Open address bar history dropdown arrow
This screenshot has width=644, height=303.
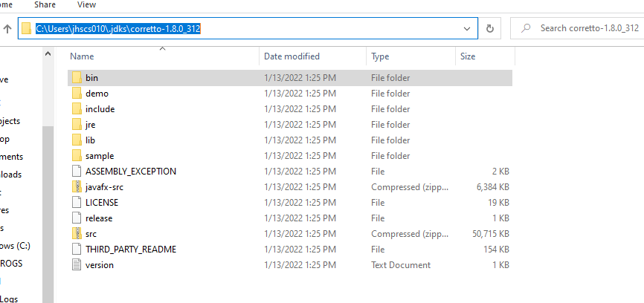(467, 28)
